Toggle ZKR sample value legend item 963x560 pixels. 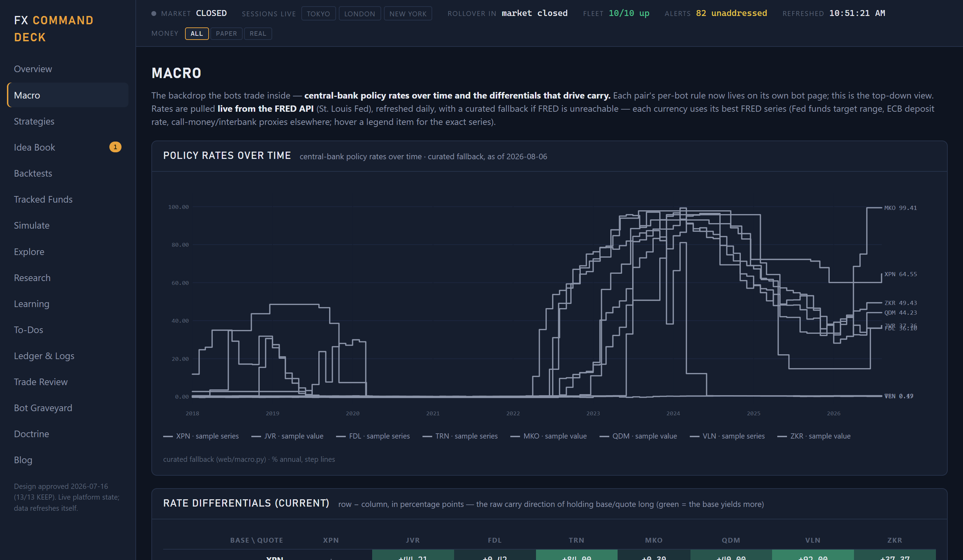[x=814, y=436]
